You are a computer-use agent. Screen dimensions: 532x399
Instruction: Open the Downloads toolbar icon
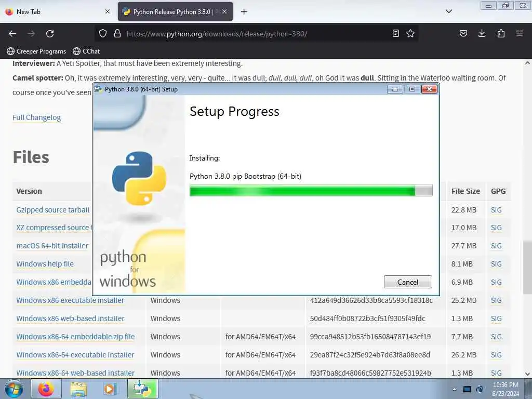(482, 33)
